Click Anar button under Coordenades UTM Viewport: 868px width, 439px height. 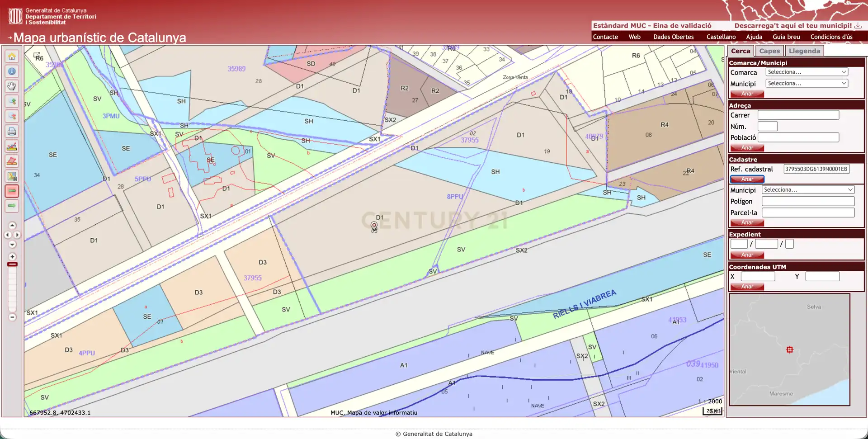click(747, 287)
